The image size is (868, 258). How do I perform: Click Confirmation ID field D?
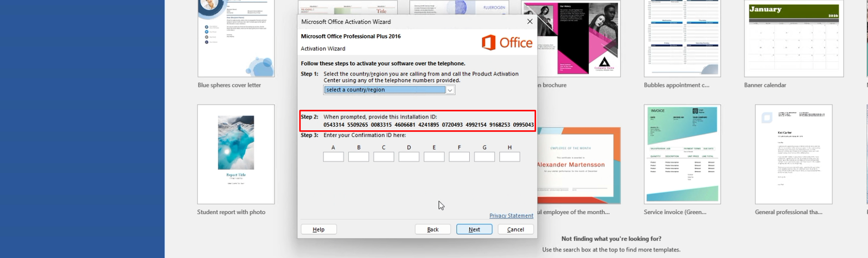(409, 157)
